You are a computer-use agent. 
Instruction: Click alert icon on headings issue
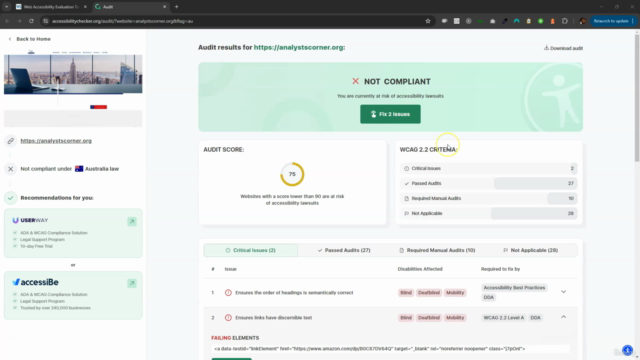[228, 293]
